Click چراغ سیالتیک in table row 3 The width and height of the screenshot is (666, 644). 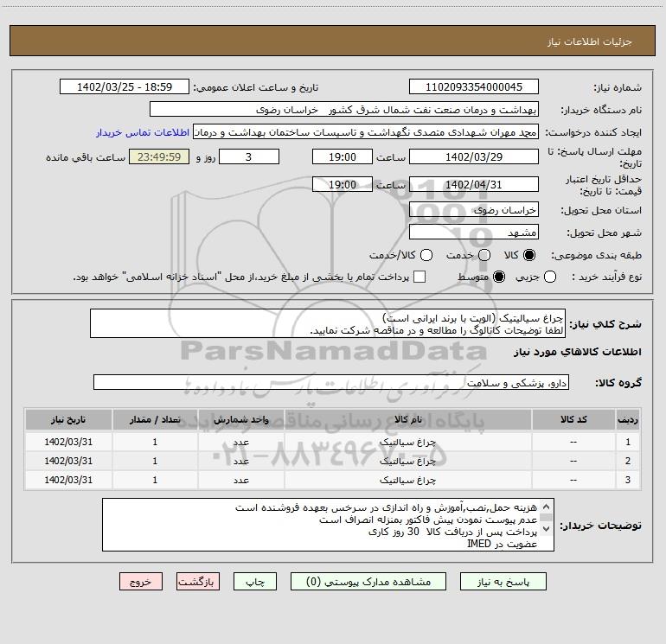click(407, 480)
